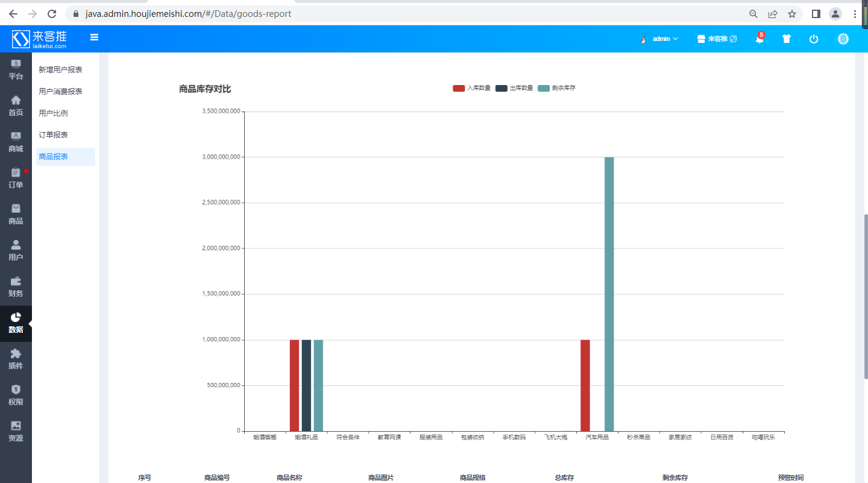Click the 3,000,000,000 axis value
Viewport: 868px width, 483px height.
(221, 157)
